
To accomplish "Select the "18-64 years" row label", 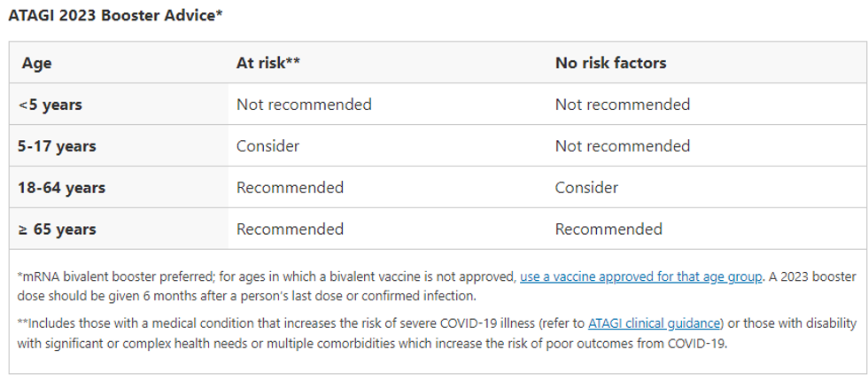I will tap(61, 188).
